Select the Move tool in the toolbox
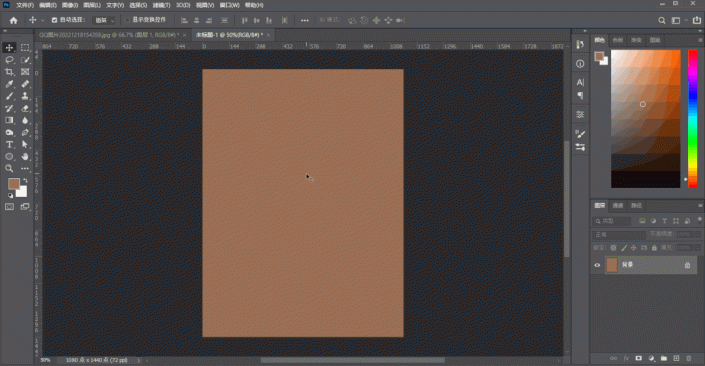 coord(9,48)
